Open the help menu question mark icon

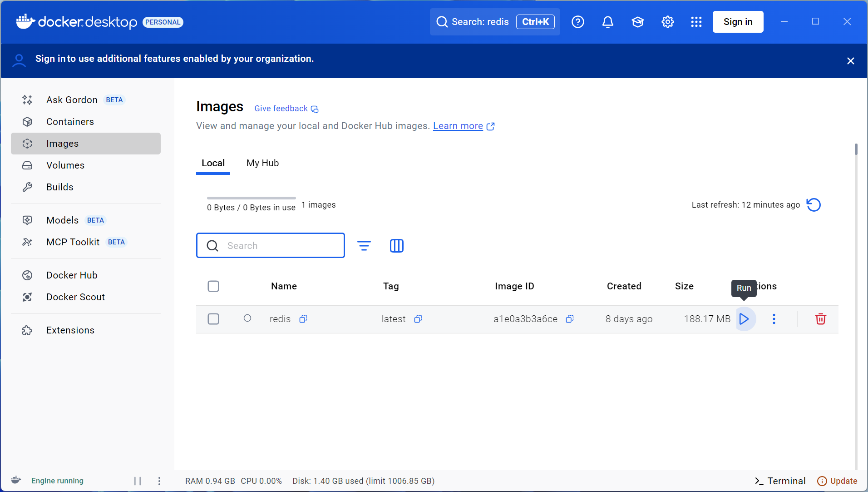(x=578, y=22)
